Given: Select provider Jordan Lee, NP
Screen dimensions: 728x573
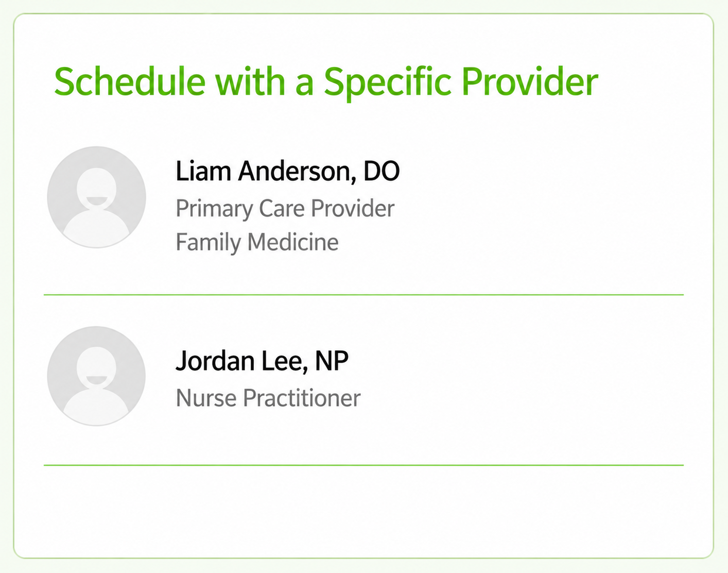Looking at the screenshot, I should pyautogui.click(x=363, y=380).
